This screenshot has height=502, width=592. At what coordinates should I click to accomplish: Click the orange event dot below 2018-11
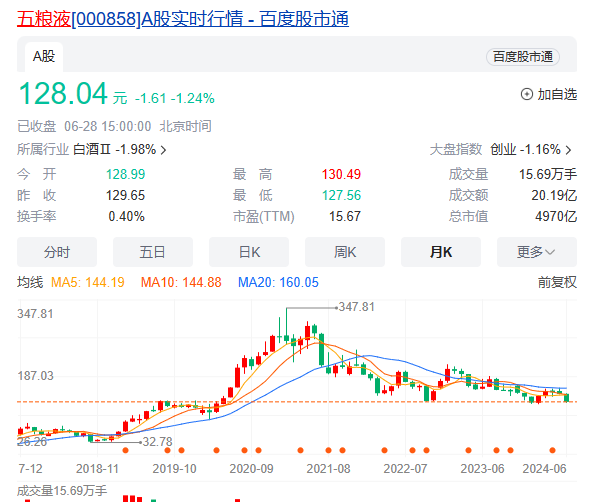126,450
